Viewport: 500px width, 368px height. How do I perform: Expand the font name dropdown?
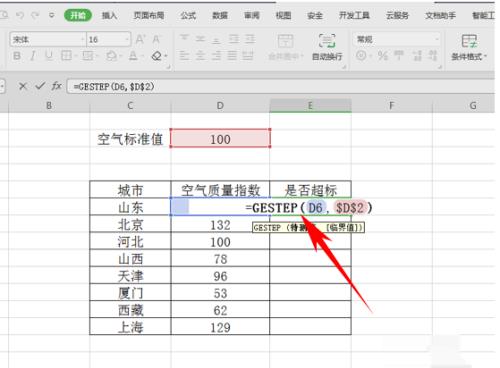[x=82, y=40]
